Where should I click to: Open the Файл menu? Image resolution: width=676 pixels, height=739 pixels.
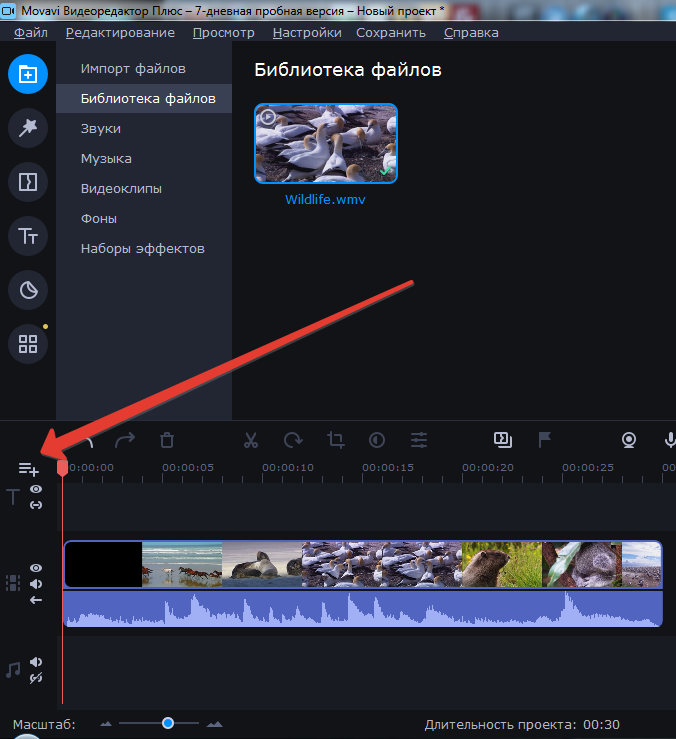coord(31,32)
